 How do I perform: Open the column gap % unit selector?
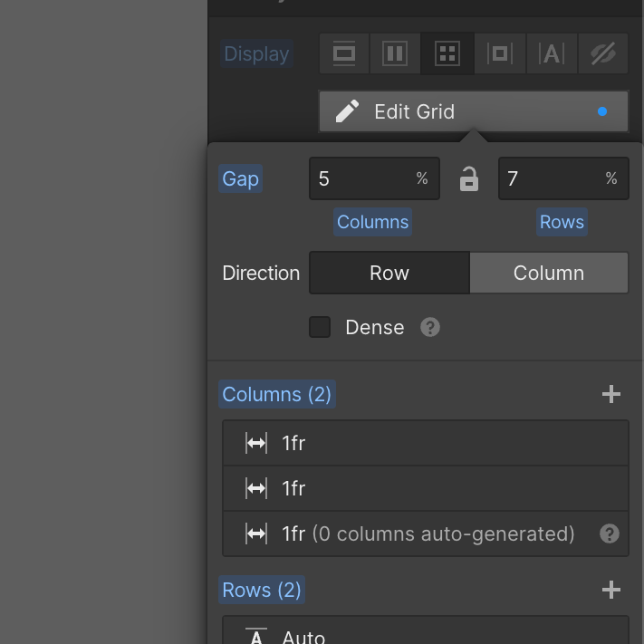[422, 178]
